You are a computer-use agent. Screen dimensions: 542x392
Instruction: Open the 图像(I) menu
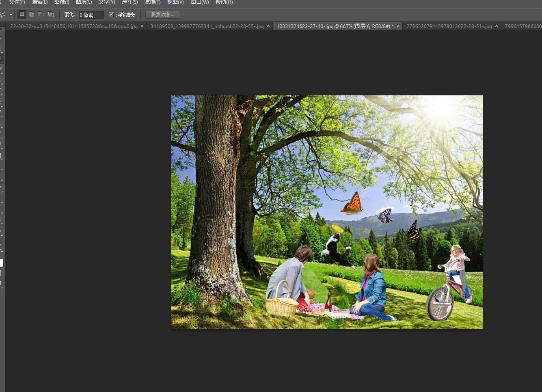[x=62, y=2]
